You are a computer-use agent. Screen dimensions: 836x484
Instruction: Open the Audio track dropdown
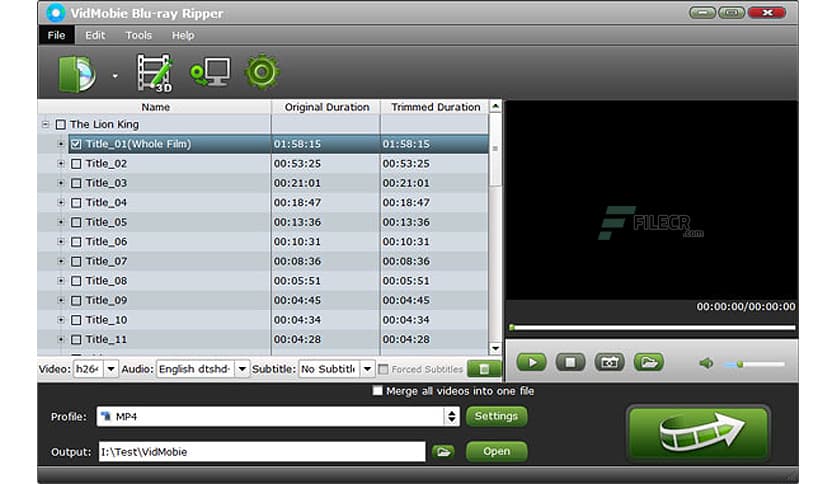[x=242, y=369]
